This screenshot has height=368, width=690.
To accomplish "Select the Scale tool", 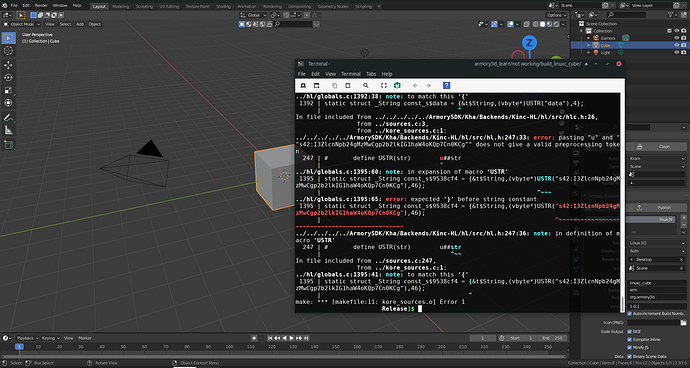I will [8, 90].
